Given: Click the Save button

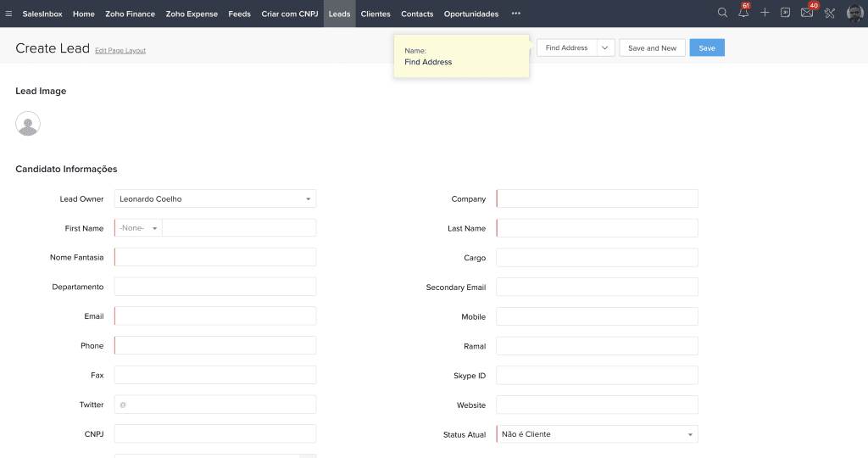Looking at the screenshot, I should click(706, 48).
